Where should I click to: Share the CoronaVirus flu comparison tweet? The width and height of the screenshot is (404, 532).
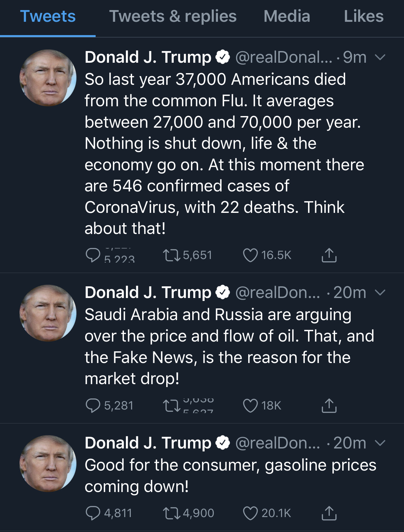click(329, 255)
